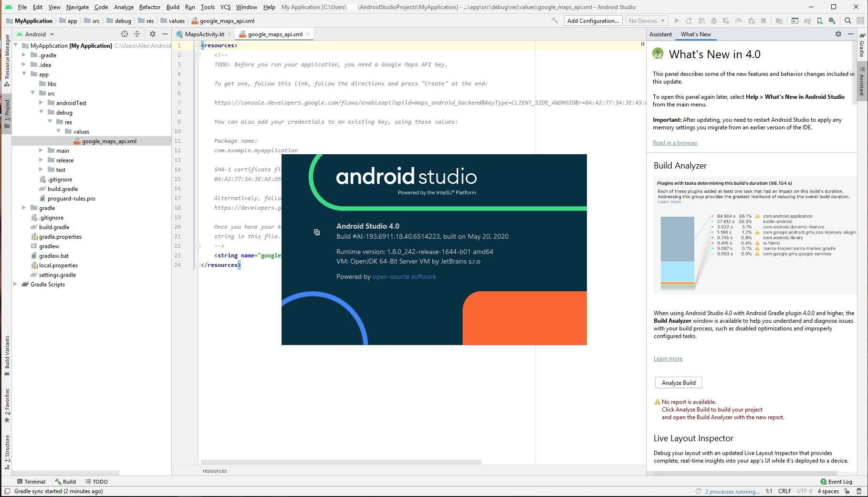The width and height of the screenshot is (868, 497).
Task: Expand the .gradle folder
Action: point(24,55)
